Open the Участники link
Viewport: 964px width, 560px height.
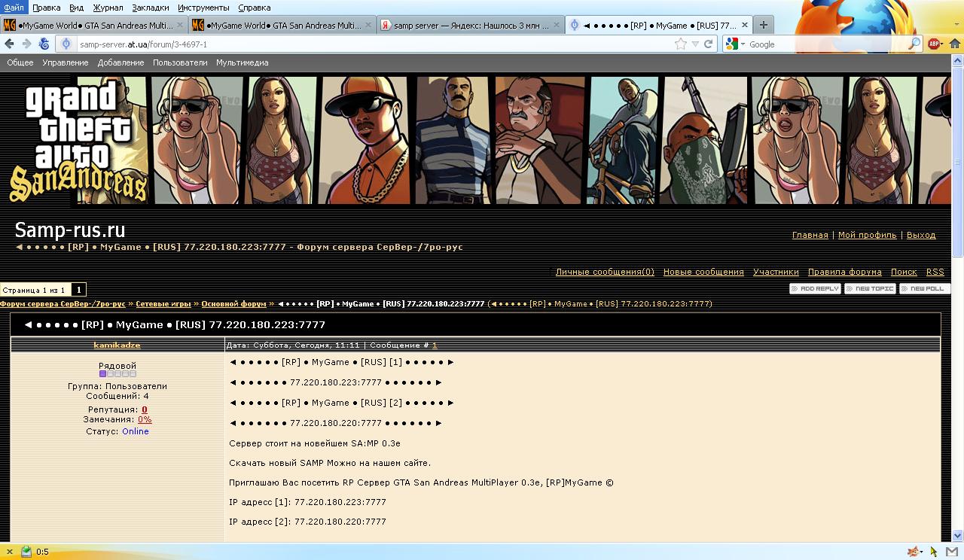[x=776, y=272]
